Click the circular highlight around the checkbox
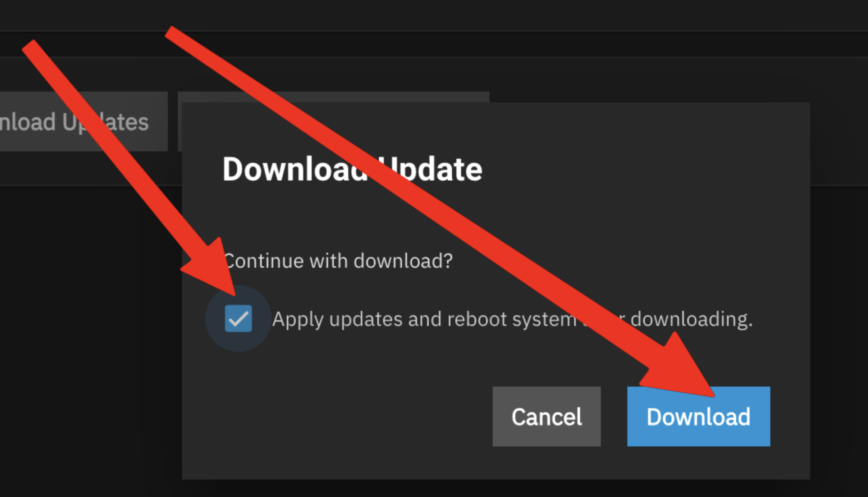 238,318
